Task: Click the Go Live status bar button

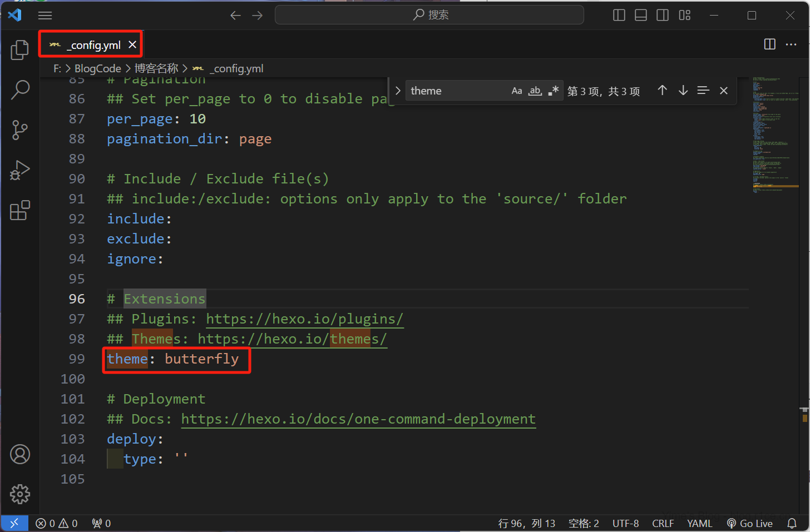Action: coord(750,524)
